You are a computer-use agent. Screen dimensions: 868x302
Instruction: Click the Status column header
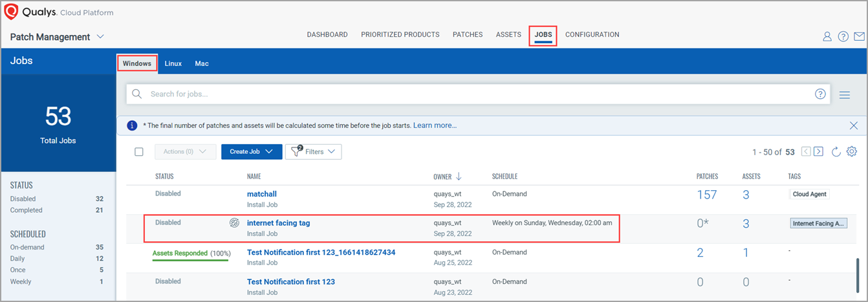pos(164,177)
